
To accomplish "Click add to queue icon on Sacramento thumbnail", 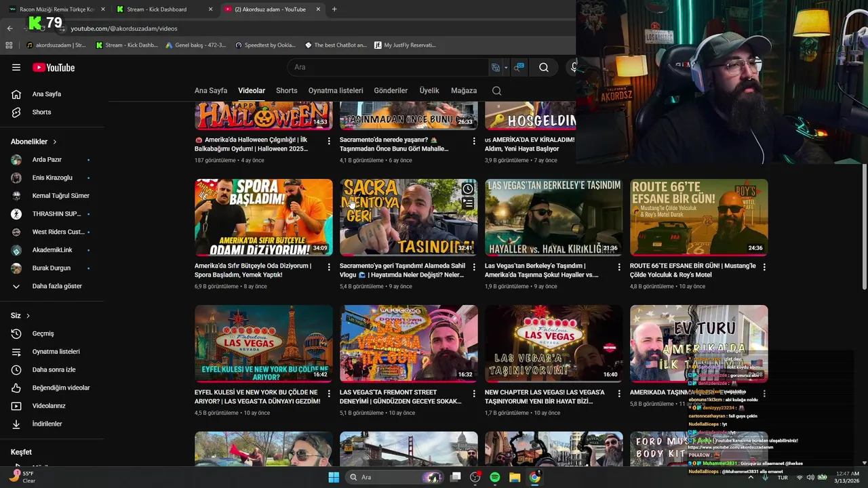I will (468, 203).
